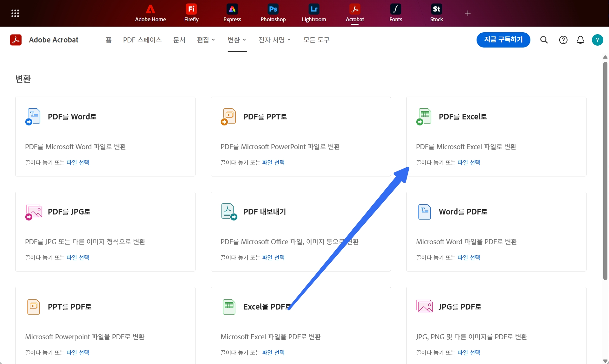Screen dimensions: 609x364
Task: Open the PDF 스페이스 tab
Action: pyautogui.click(x=142, y=40)
